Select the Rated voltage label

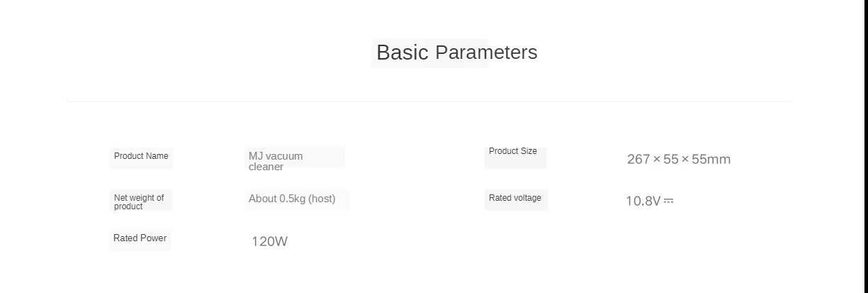[515, 198]
